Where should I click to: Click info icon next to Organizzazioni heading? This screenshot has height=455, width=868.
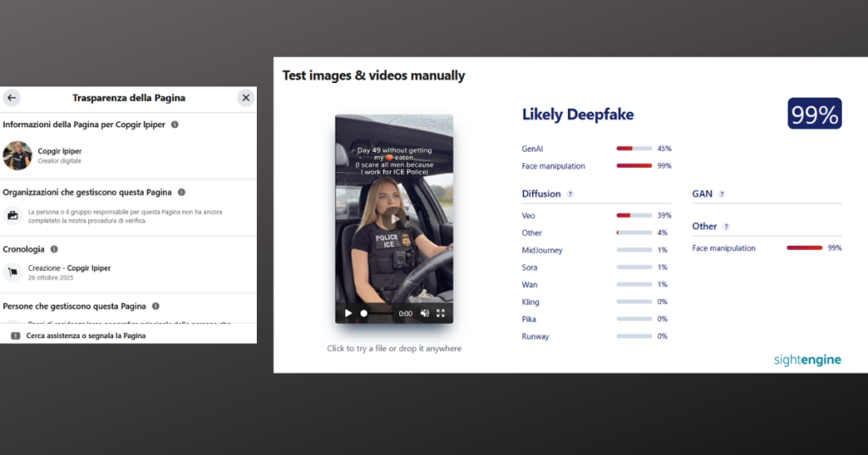(181, 192)
